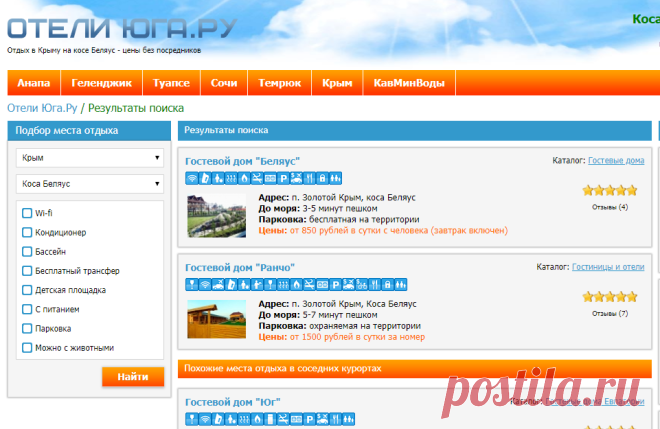Click iron icon in "Беляус" card
The height and width of the screenshot is (429, 660).
pyautogui.click(x=205, y=178)
